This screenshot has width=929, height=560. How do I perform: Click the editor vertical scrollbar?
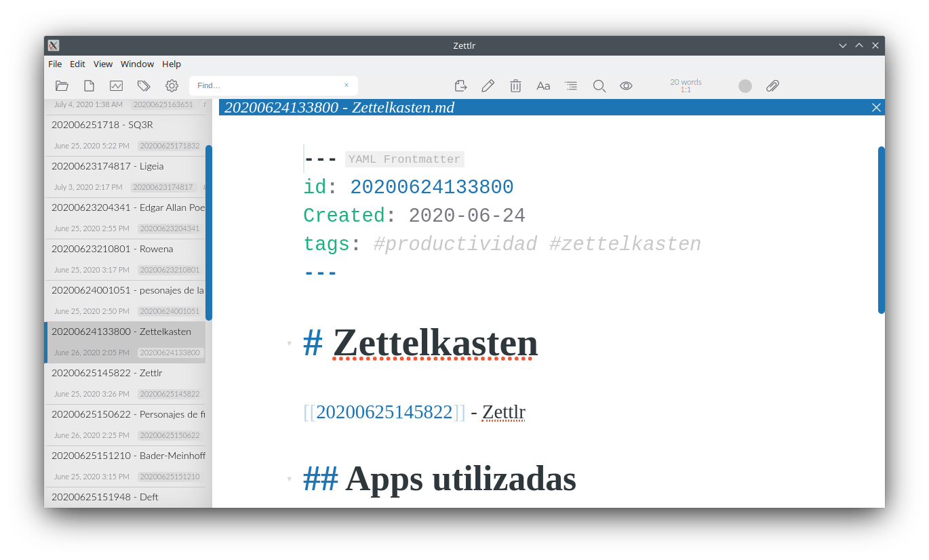coord(881,230)
